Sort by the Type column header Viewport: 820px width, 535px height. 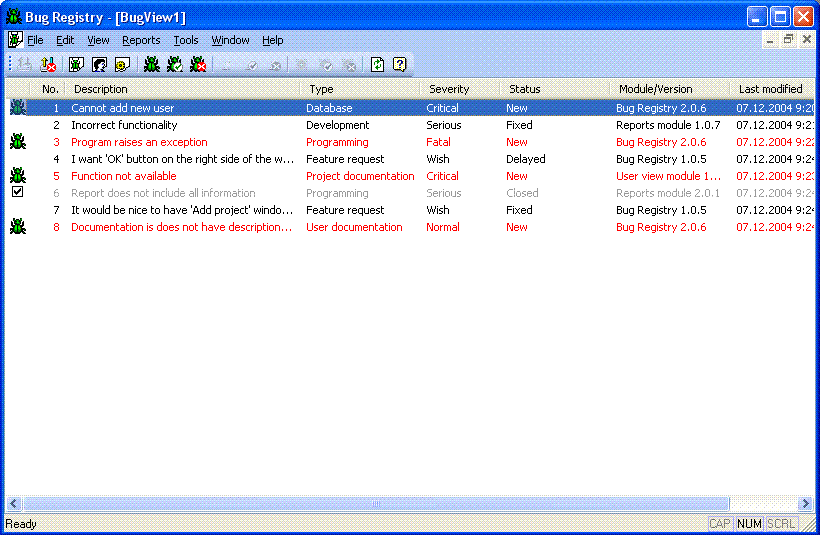click(360, 89)
